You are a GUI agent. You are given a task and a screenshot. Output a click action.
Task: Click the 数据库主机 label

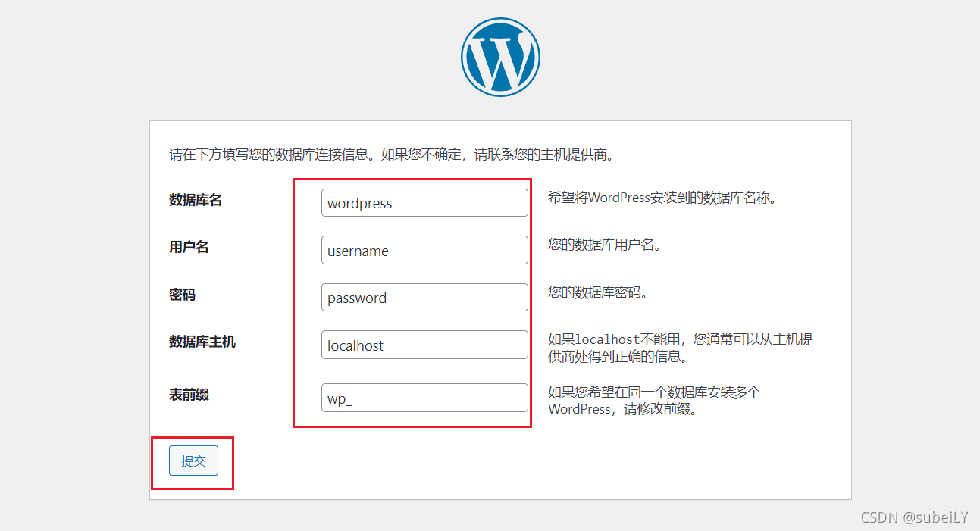point(202,342)
